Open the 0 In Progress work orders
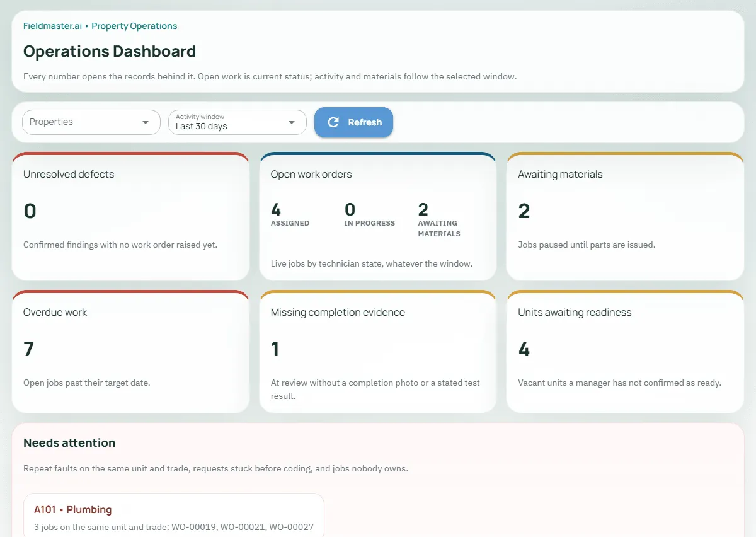Screen dimensions: 756x537 pos(370,214)
